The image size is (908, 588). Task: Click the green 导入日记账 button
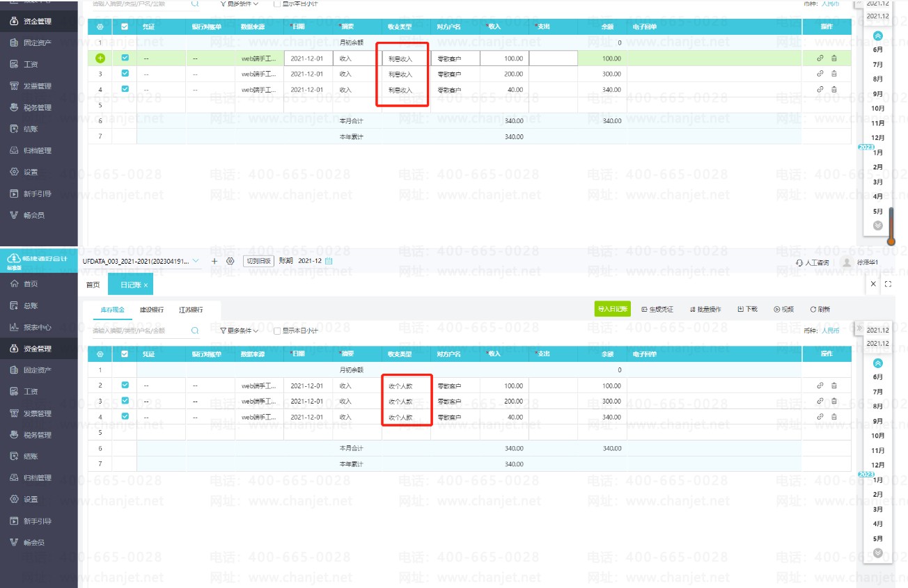point(612,309)
